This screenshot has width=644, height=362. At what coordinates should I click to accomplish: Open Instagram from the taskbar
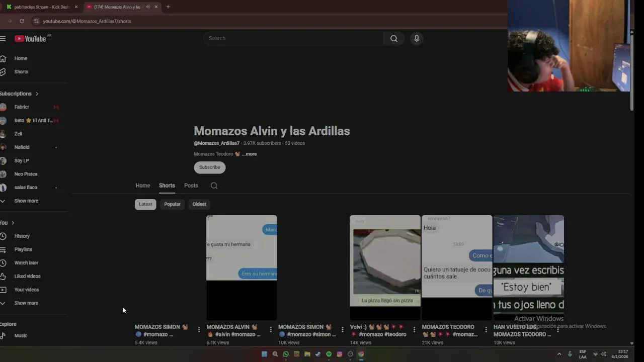(340, 354)
